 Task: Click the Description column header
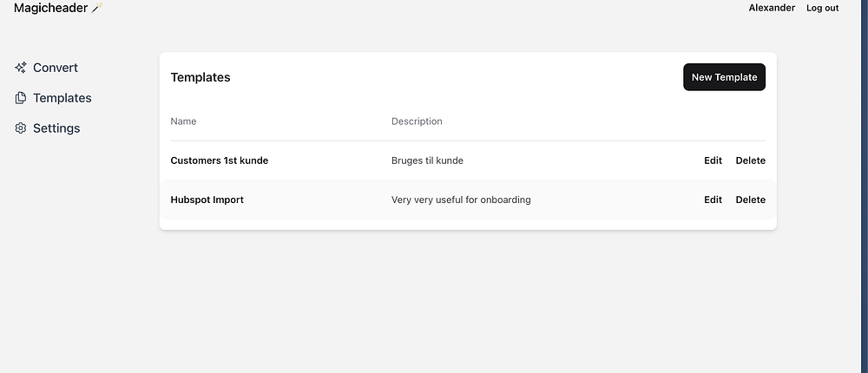[x=417, y=121]
